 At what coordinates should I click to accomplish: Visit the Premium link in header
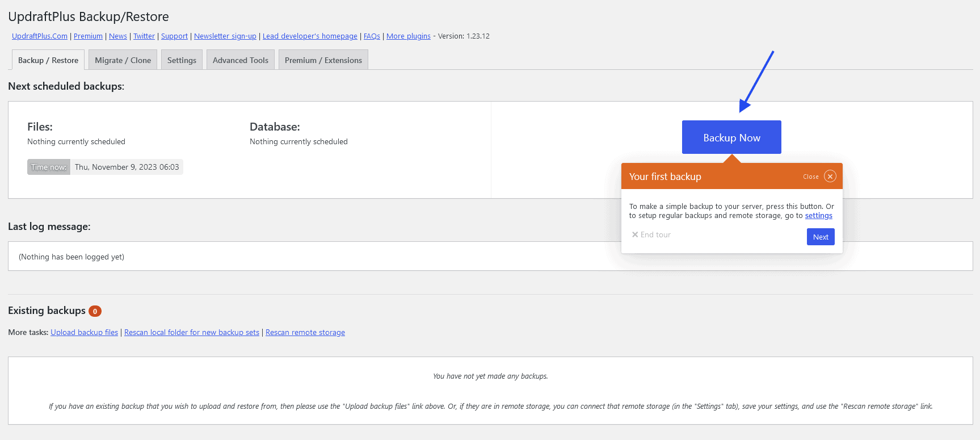click(88, 36)
